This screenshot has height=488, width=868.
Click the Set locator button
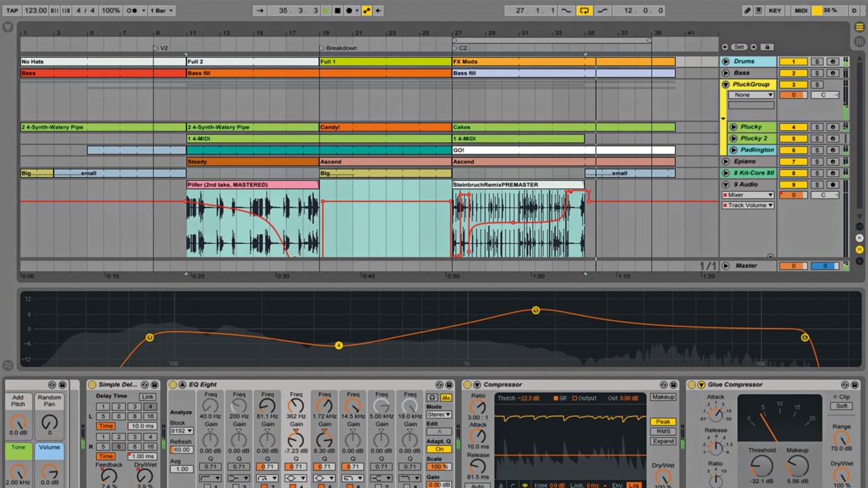click(739, 48)
